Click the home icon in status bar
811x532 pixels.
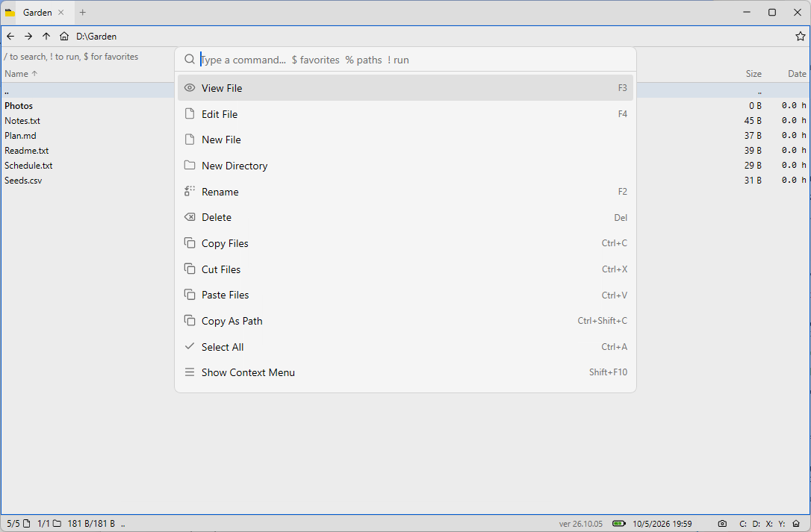(x=796, y=524)
